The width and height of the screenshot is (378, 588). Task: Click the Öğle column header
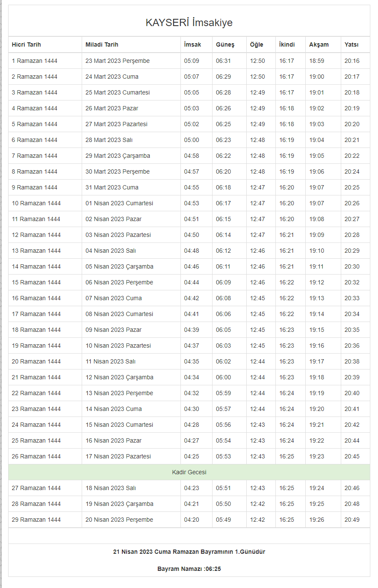pos(257,44)
